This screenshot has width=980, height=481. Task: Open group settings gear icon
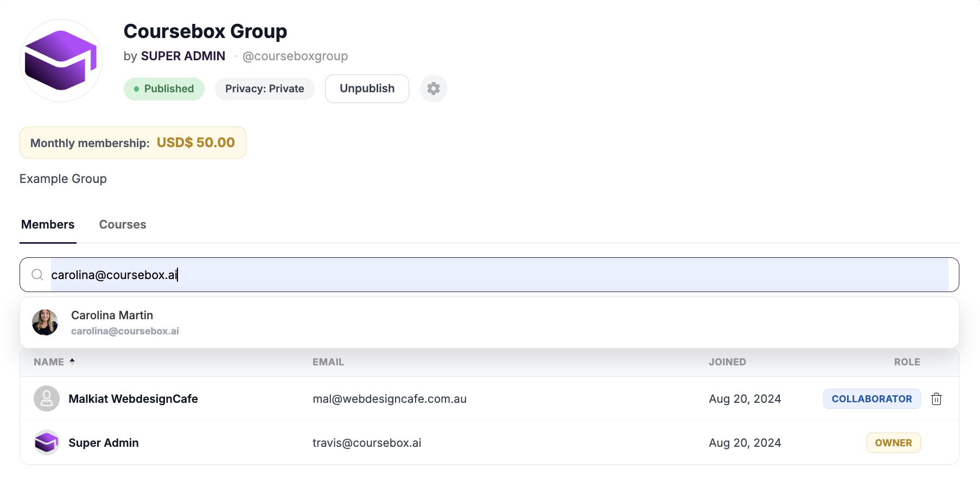pyautogui.click(x=434, y=88)
